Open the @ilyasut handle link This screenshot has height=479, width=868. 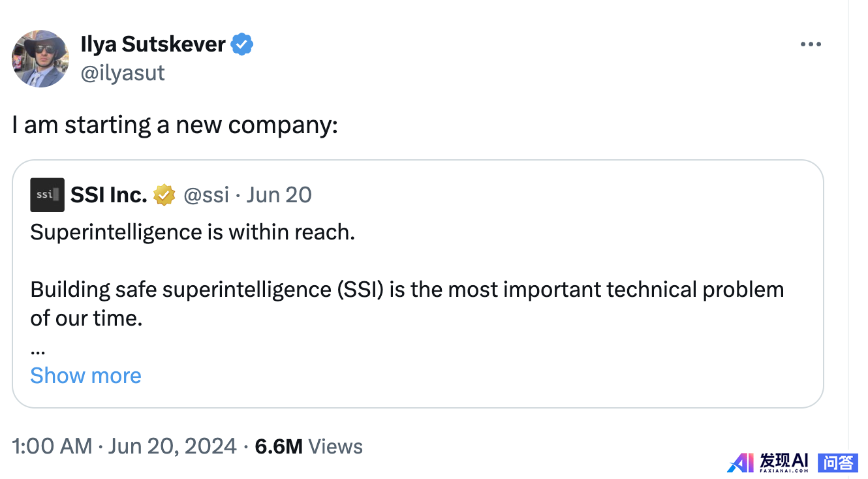pos(123,72)
